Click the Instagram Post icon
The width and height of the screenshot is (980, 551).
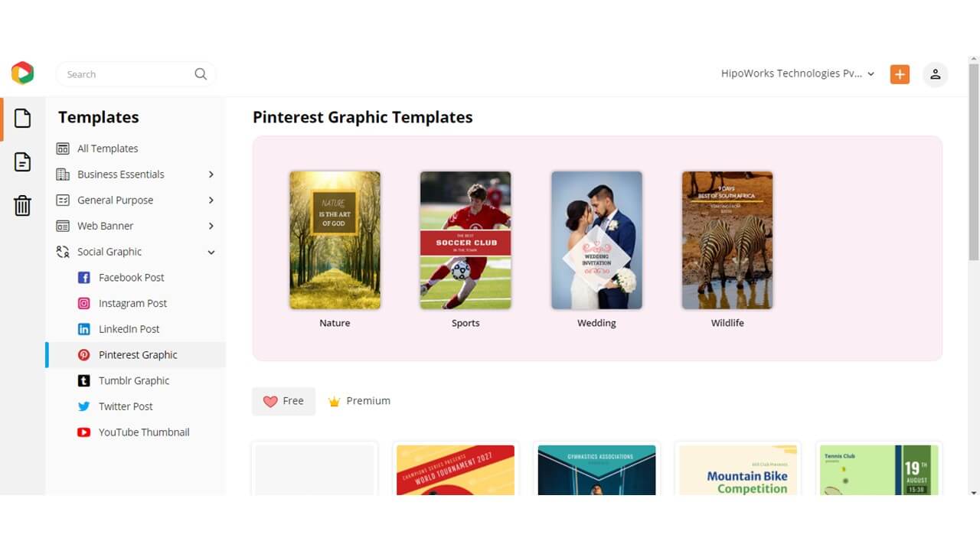coord(83,303)
